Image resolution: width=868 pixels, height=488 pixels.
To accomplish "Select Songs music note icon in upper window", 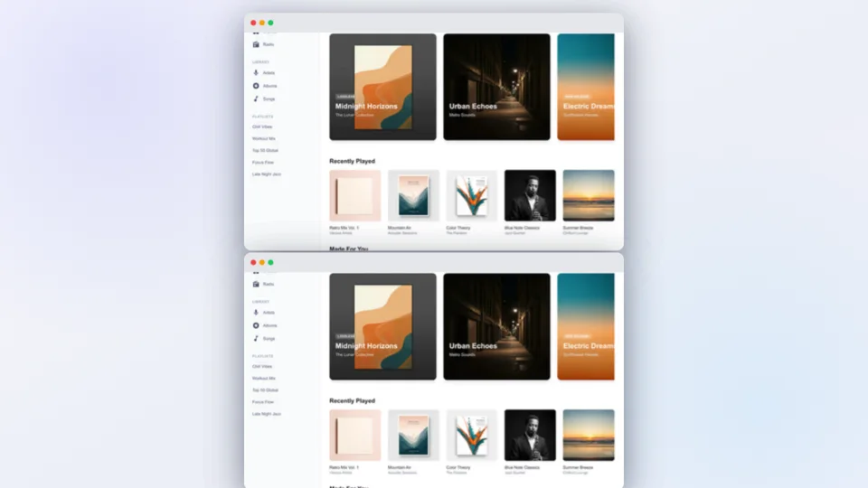I will pyautogui.click(x=256, y=99).
